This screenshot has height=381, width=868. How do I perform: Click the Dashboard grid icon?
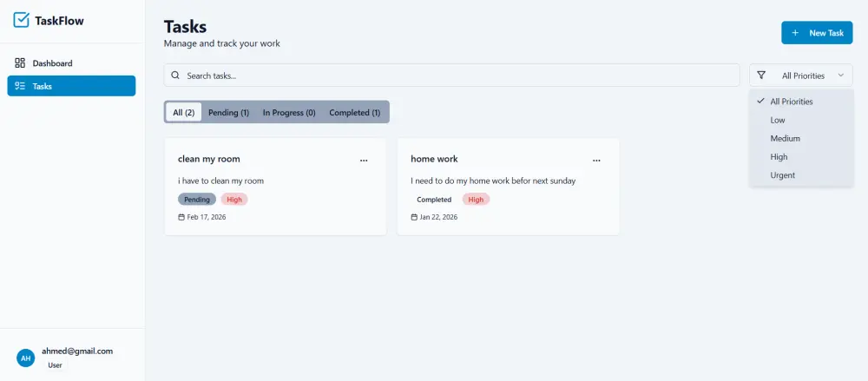20,63
